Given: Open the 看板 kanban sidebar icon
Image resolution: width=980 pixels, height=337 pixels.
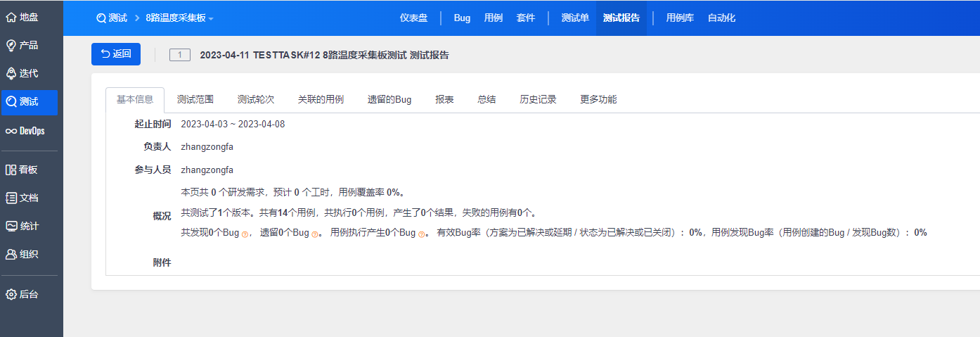Looking at the screenshot, I should coord(11,170).
